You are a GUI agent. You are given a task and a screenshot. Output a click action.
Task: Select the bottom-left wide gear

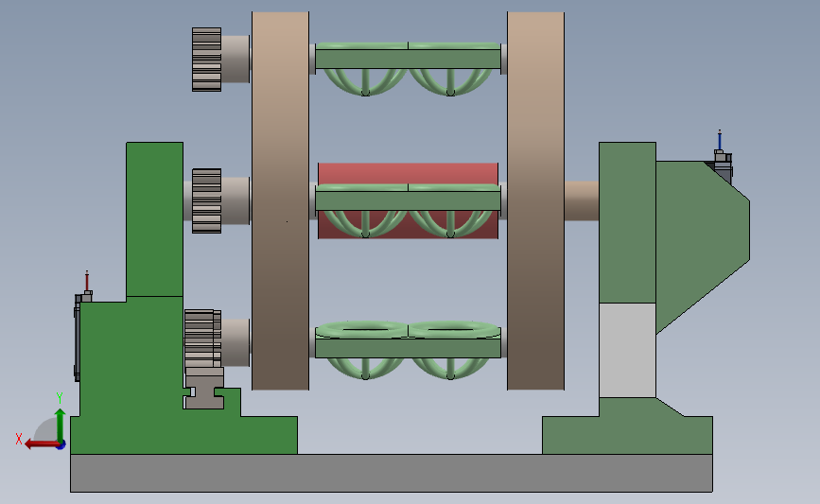click(x=202, y=339)
